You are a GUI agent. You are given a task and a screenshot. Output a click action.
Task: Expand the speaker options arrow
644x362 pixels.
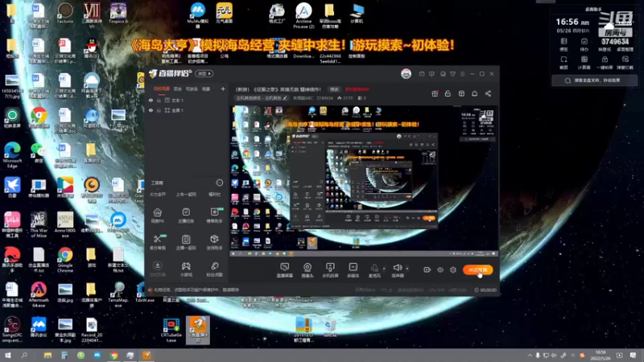pyautogui.click(x=407, y=269)
